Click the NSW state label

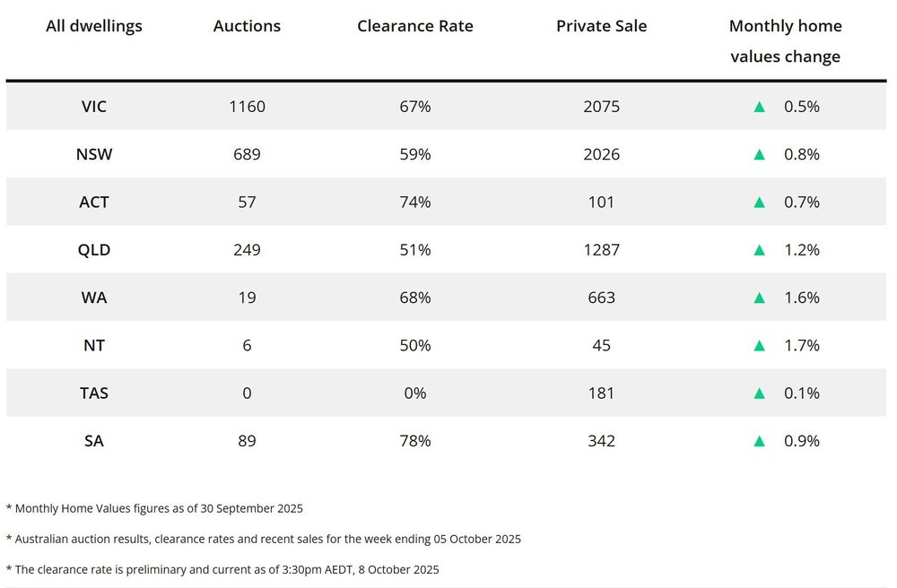coord(94,154)
